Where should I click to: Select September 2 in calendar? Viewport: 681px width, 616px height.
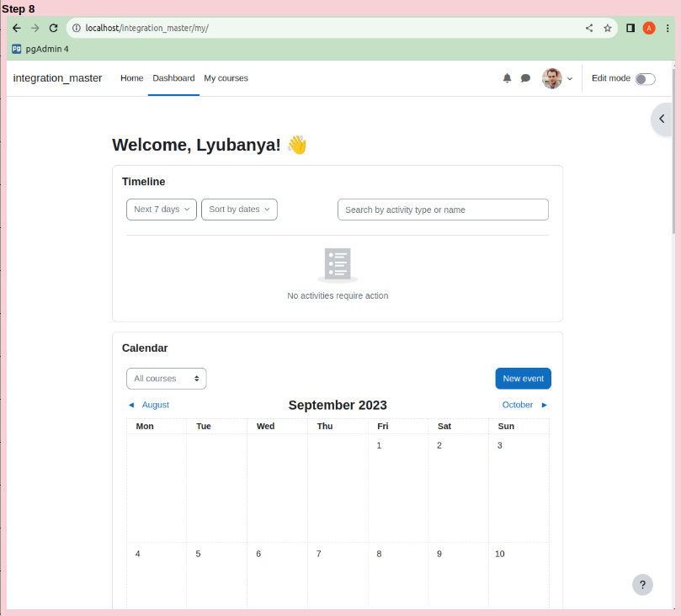(439, 445)
